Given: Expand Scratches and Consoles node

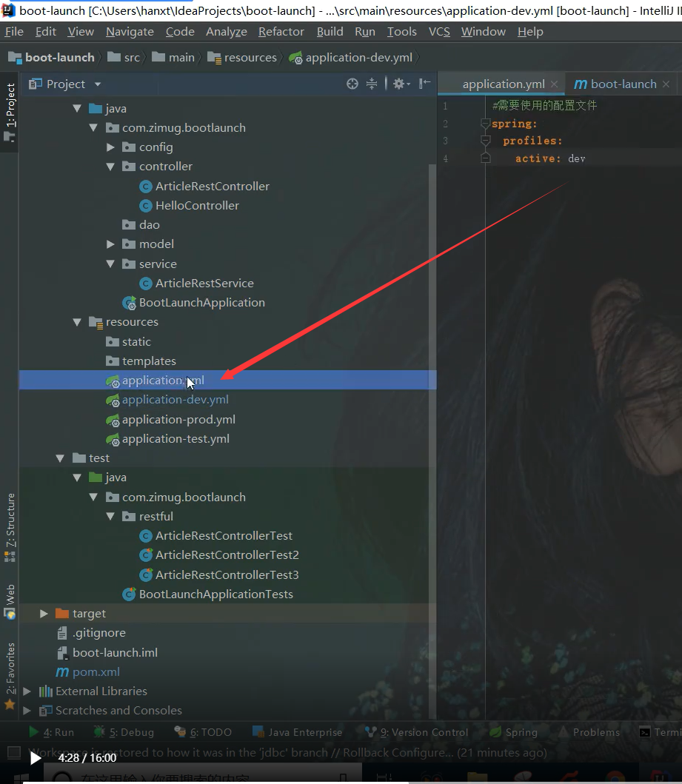Looking at the screenshot, I should click(27, 711).
